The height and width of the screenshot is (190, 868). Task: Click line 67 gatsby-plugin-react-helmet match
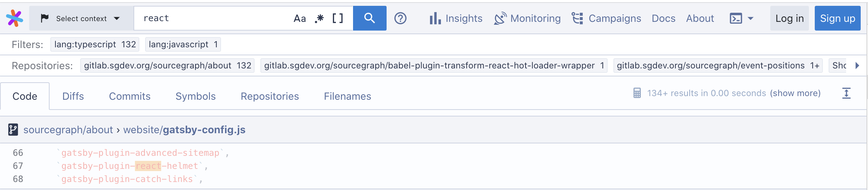pyautogui.click(x=132, y=166)
